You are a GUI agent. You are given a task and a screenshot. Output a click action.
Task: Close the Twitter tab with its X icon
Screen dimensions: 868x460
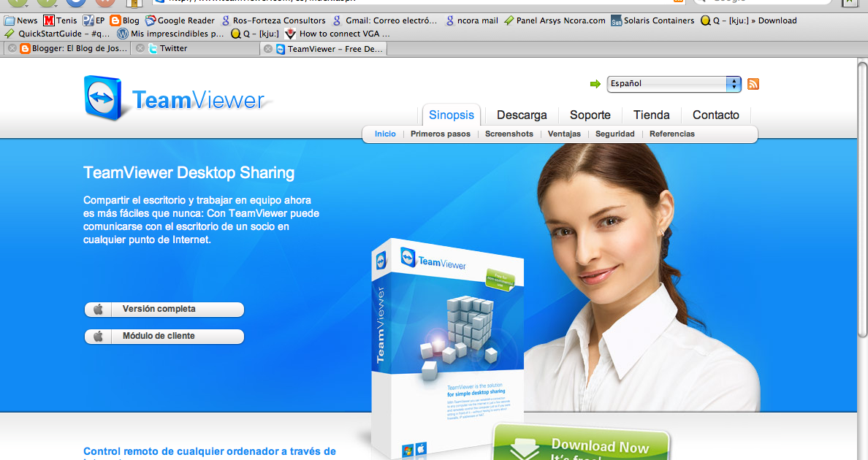coord(140,49)
